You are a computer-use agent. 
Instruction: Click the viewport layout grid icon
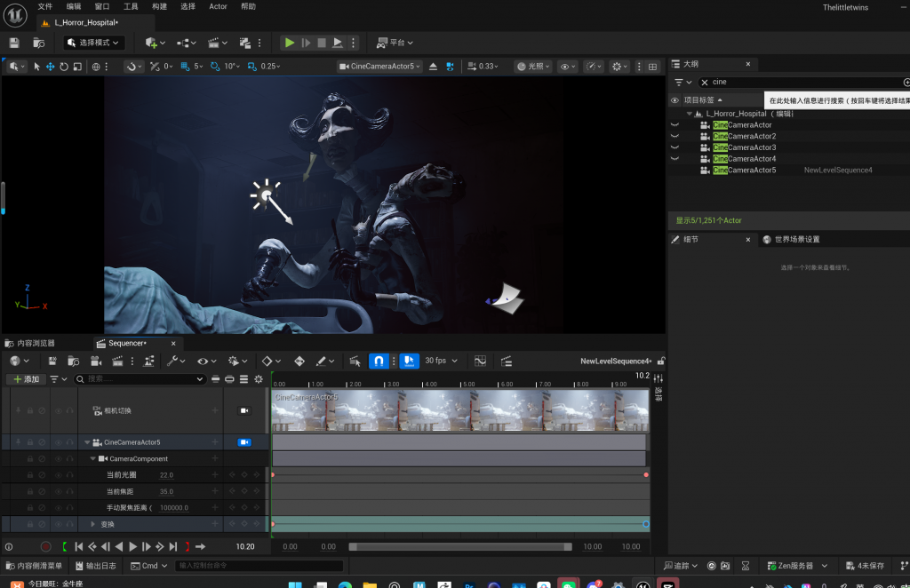(653, 67)
